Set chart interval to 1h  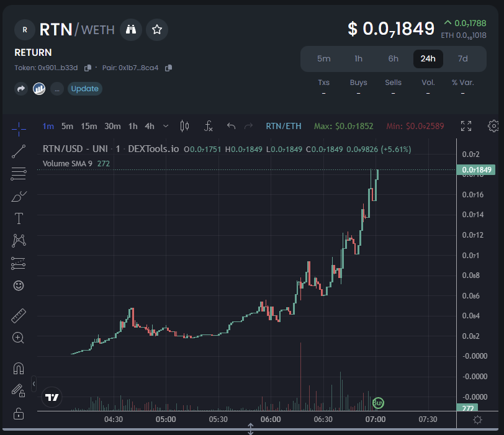pos(133,126)
